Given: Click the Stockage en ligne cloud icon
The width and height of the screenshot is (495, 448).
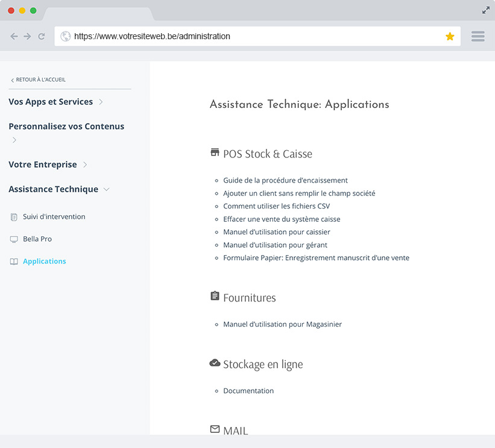Looking at the screenshot, I should pyautogui.click(x=215, y=363).
